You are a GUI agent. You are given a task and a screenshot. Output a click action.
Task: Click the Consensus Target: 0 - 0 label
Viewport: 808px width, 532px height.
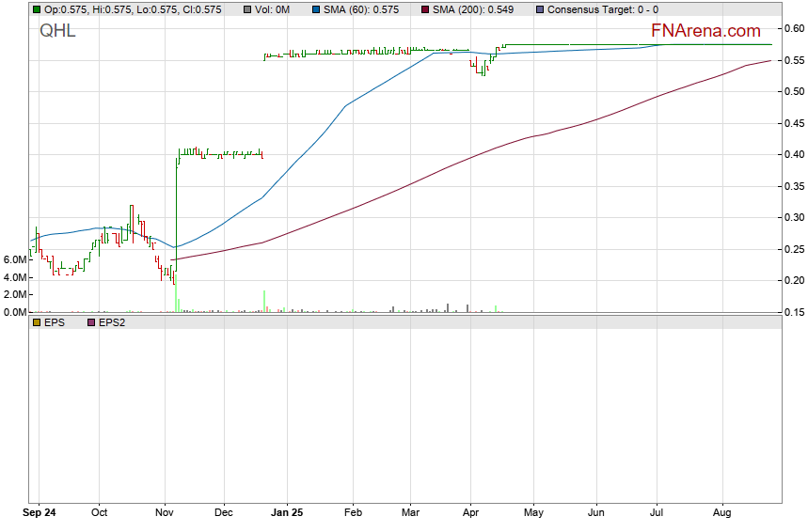pos(602,9)
